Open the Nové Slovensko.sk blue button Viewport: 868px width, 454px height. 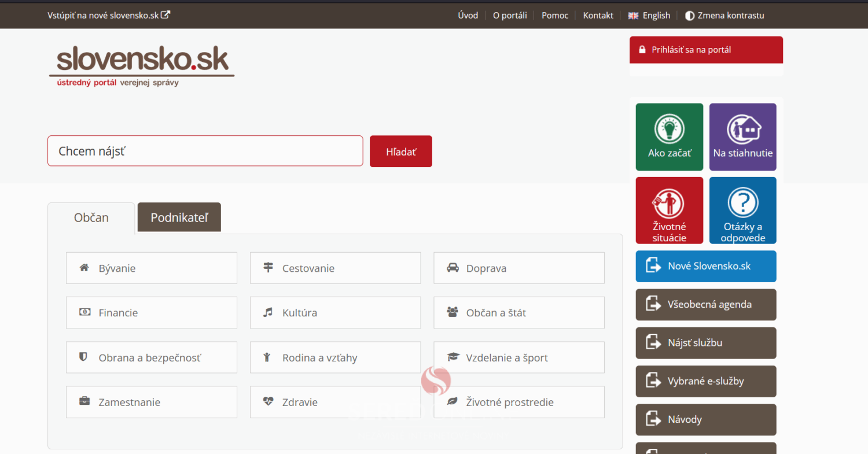(x=705, y=266)
